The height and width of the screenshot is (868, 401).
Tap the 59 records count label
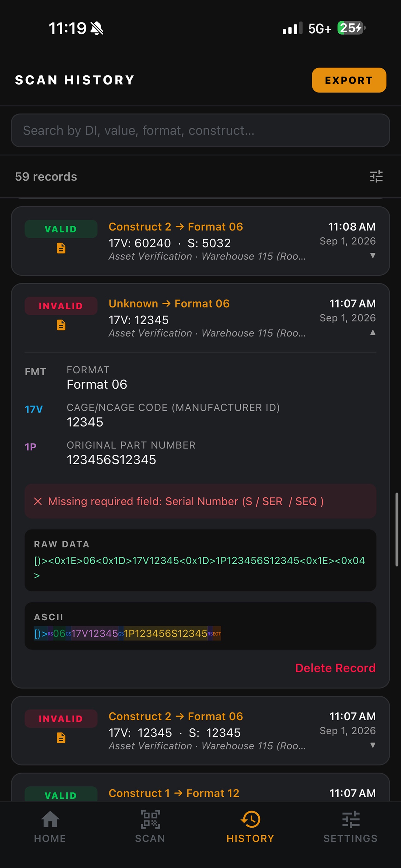(x=46, y=177)
